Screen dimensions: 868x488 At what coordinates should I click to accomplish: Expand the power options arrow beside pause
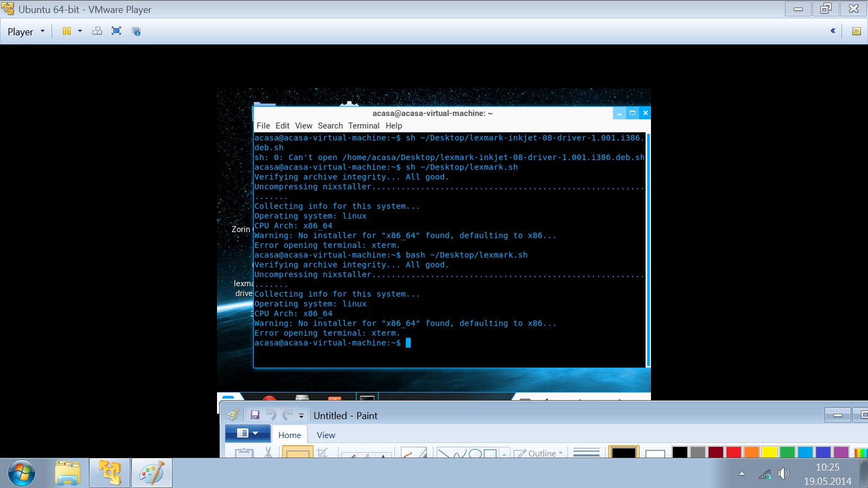tap(80, 31)
